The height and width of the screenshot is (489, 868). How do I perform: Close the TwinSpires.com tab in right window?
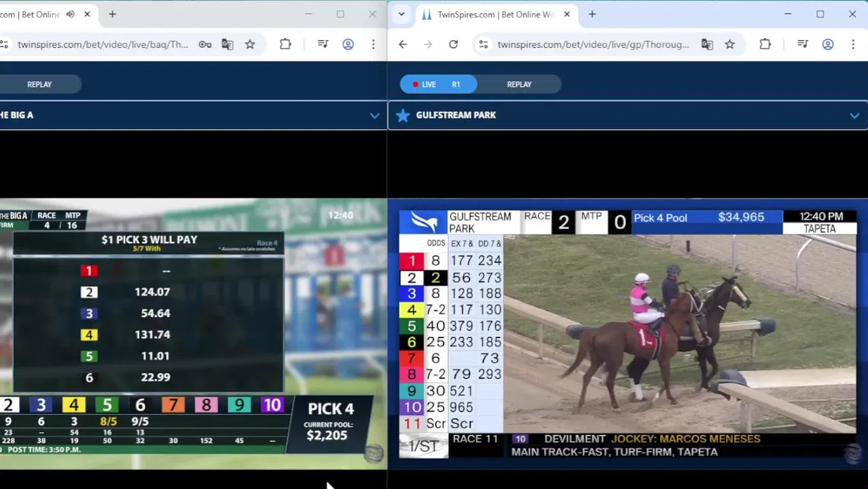pos(567,14)
